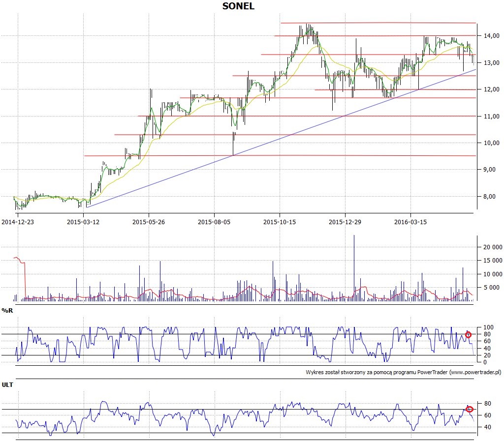Image resolution: width=504 pixels, height=441 pixels.
Task: Click the %R indicator label
Action: pos(7,311)
